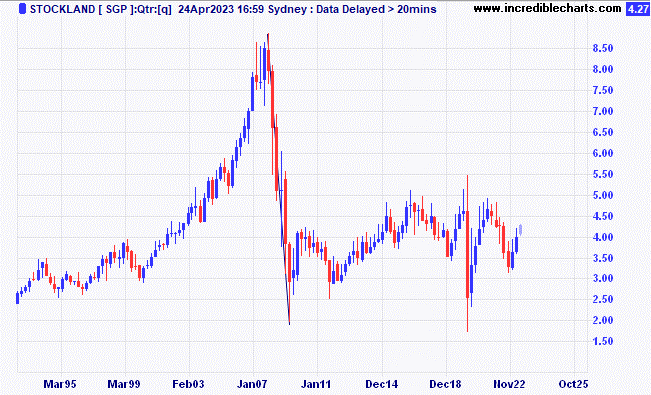Click the 3.50 price axis label

coord(603,258)
